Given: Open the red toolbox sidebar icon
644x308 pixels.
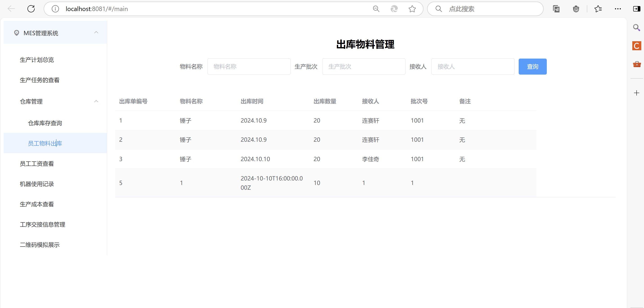Looking at the screenshot, I should point(637,64).
